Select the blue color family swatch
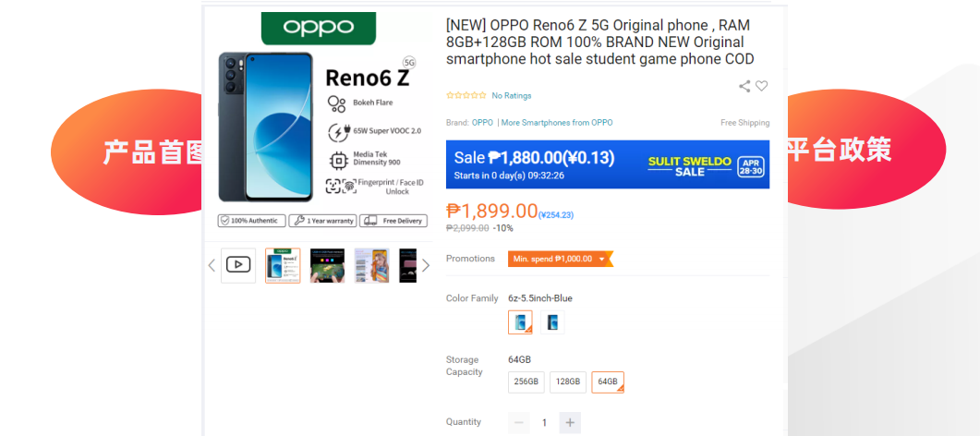This screenshot has height=436, width=980. (x=520, y=322)
